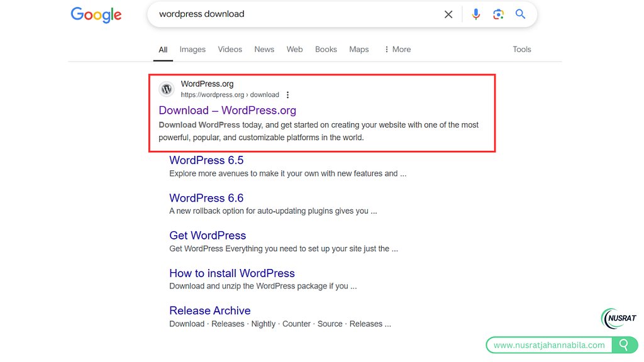Switch to the Videos tab
This screenshot has height=362, width=644.
[230, 49]
